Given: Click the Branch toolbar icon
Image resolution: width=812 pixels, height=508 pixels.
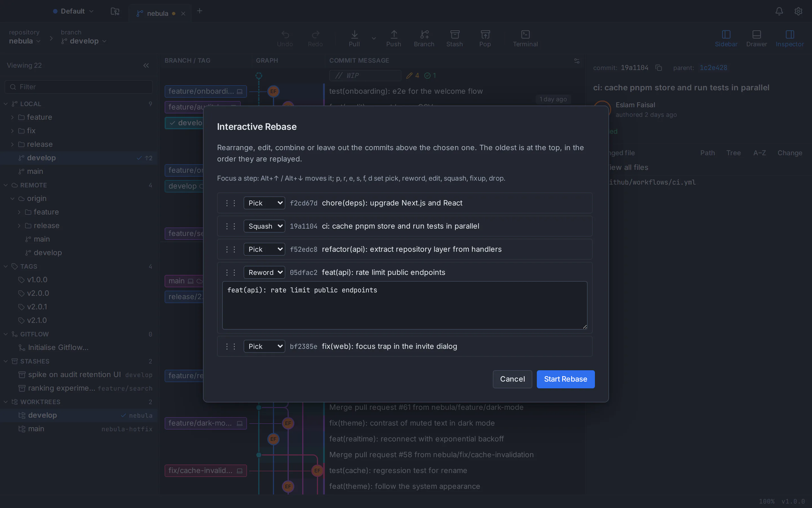Looking at the screenshot, I should click(x=424, y=39).
